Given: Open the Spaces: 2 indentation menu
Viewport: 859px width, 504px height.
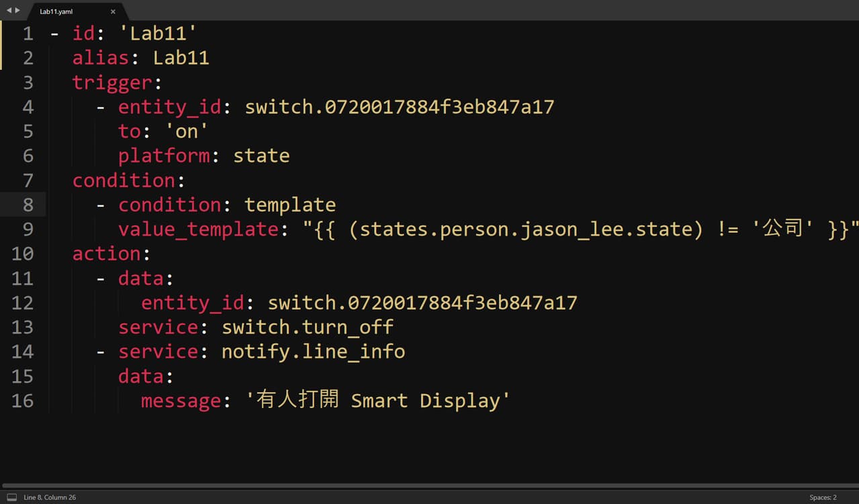Looking at the screenshot, I should pyautogui.click(x=823, y=497).
